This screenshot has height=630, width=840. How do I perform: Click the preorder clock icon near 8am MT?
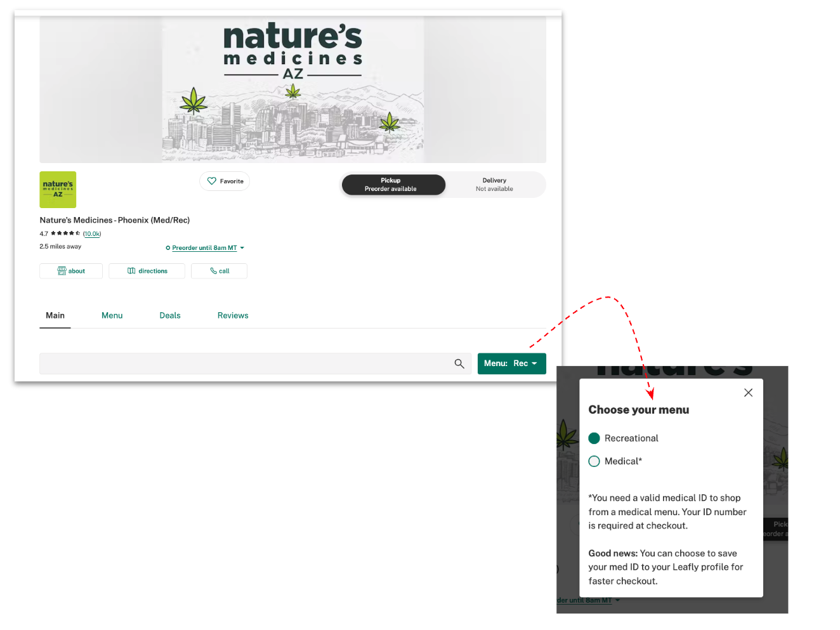(168, 247)
